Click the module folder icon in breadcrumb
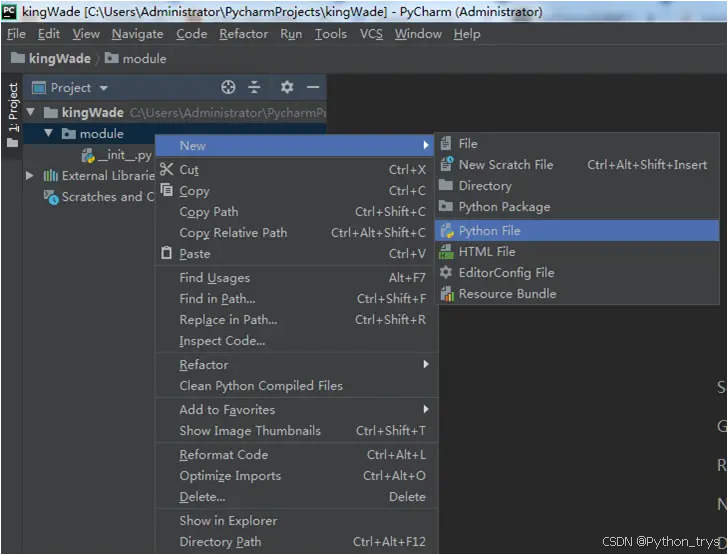 point(111,58)
